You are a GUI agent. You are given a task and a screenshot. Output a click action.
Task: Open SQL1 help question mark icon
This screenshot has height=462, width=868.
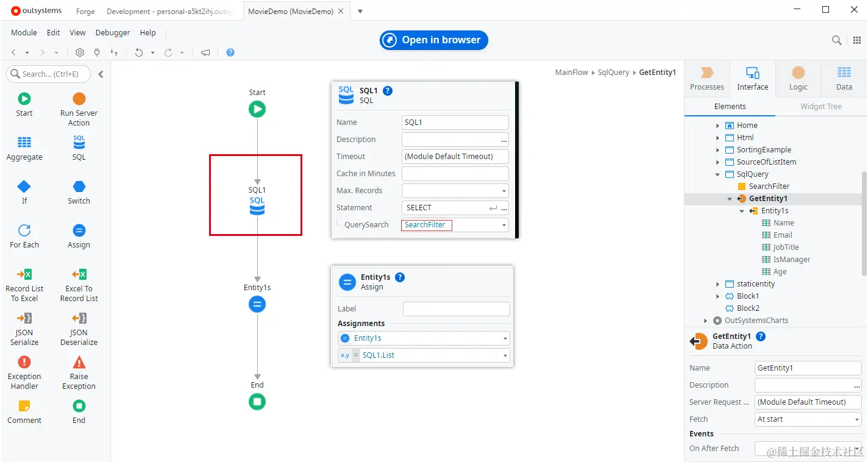tap(387, 91)
